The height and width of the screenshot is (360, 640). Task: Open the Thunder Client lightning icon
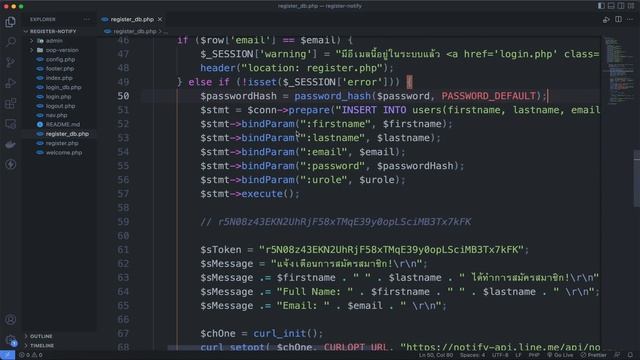coord(11,164)
